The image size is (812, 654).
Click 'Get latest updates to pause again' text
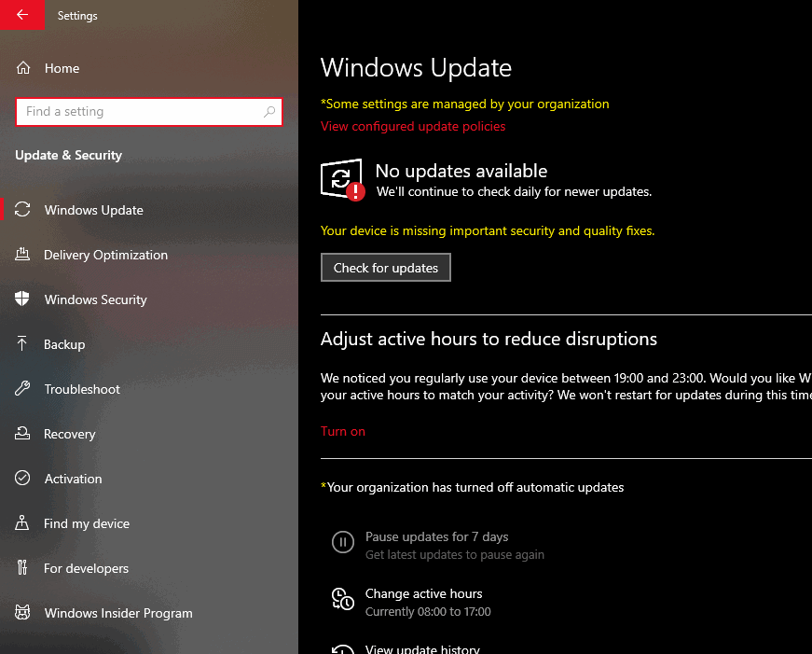coord(455,554)
